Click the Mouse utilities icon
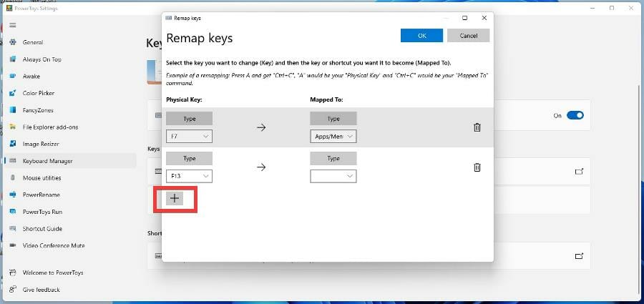 coord(13,178)
